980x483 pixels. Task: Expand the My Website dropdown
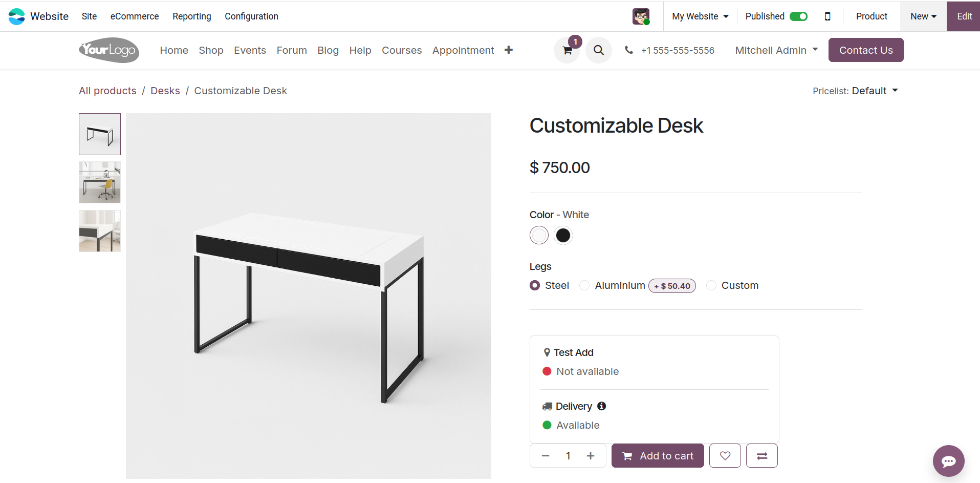(700, 16)
